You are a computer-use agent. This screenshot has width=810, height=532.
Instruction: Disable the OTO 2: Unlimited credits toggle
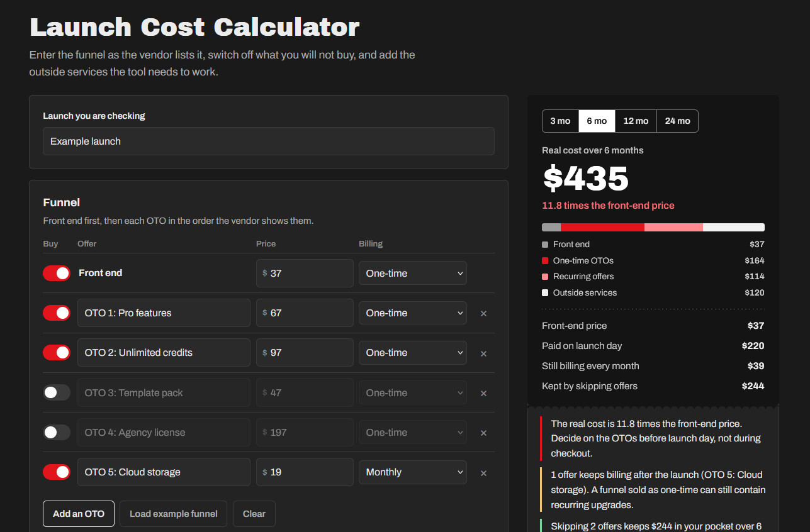tap(57, 353)
